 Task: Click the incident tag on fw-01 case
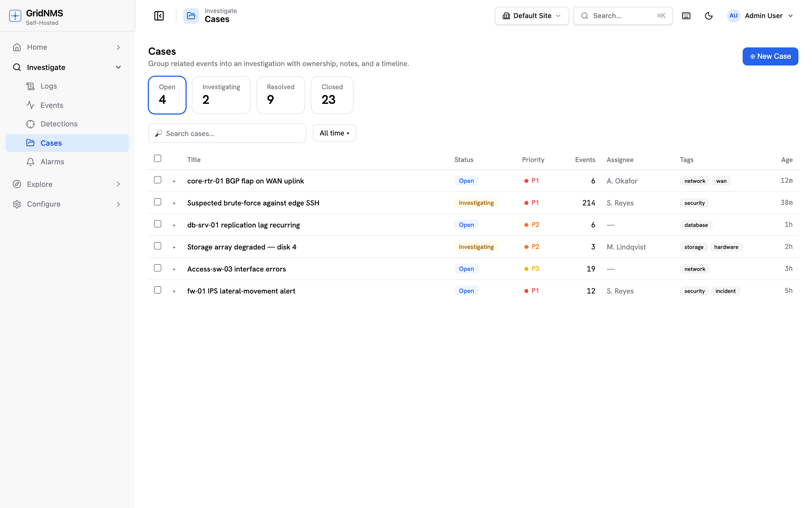pos(725,291)
